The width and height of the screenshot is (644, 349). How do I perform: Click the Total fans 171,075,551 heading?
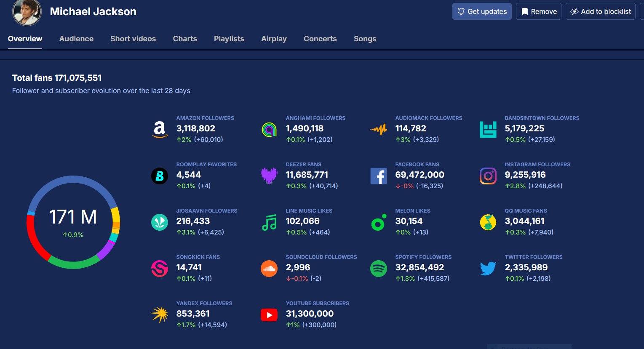coord(57,78)
